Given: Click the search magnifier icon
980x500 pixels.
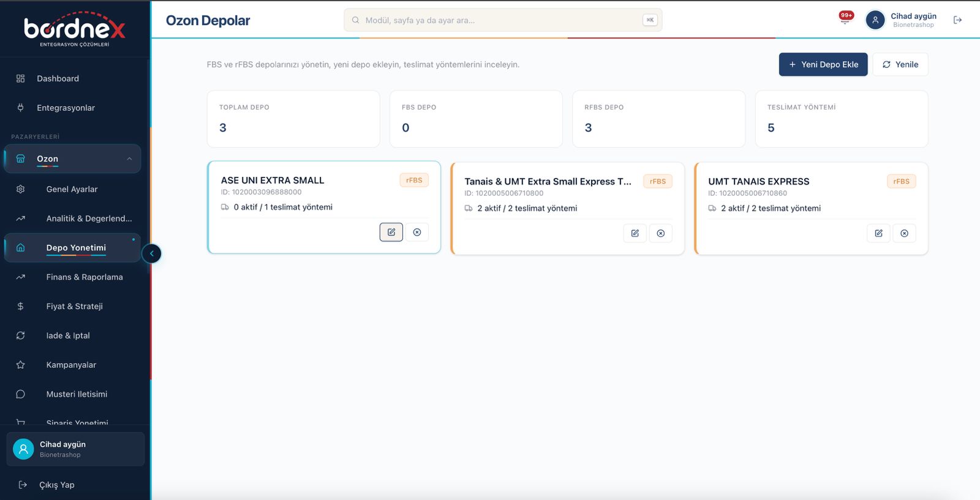Looking at the screenshot, I should point(355,20).
